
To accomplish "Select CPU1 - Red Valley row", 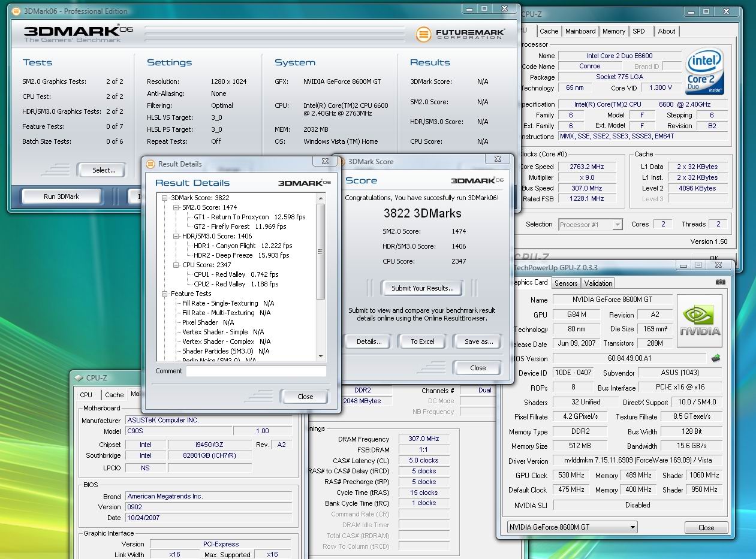I will [x=236, y=274].
